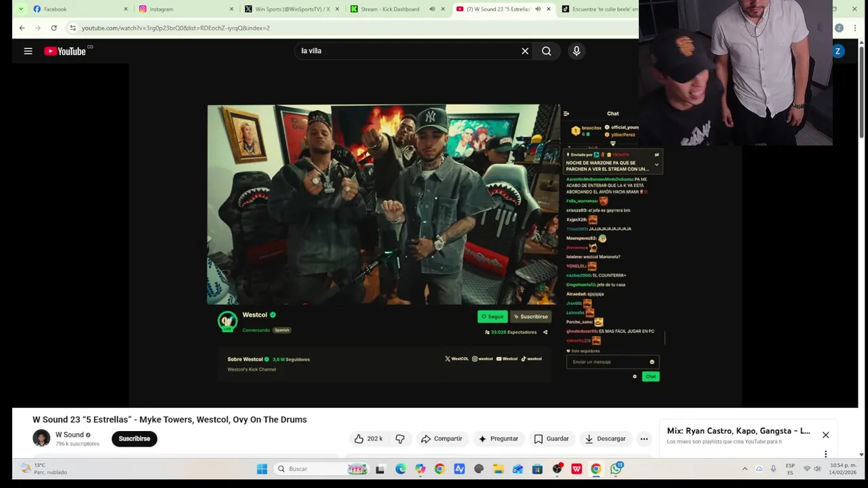Open File Explorer from the taskbar
The image size is (868, 488).
[498, 468]
